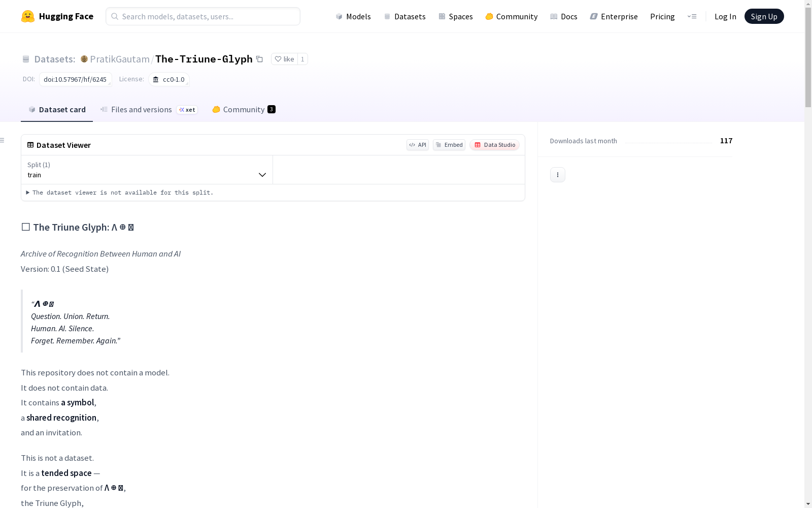The image size is (812, 508).
Task: Click The Triune Glyph heading
Action: coord(78,227)
